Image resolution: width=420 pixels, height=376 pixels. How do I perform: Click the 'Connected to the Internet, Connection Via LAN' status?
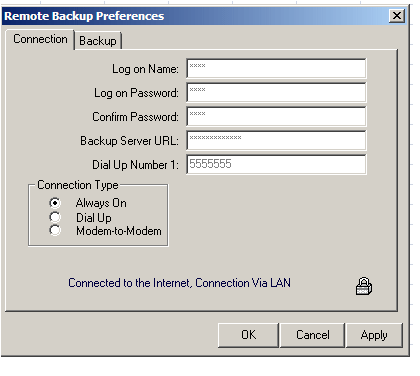click(179, 283)
